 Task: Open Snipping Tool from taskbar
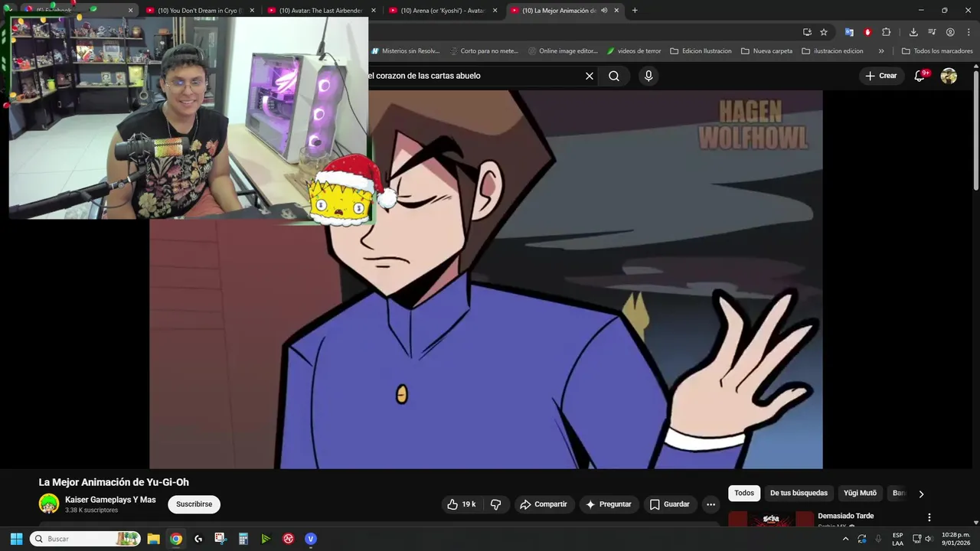pos(220,539)
